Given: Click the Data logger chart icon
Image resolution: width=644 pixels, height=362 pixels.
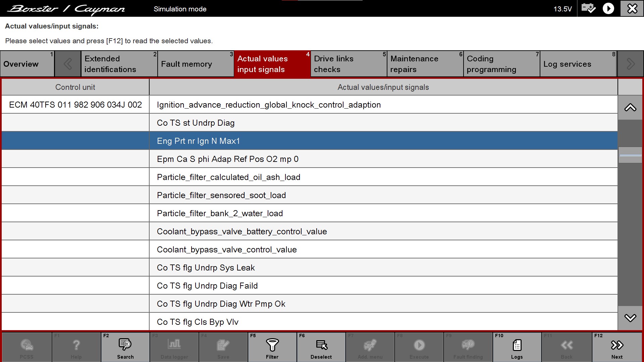Looking at the screenshot, I should tap(174, 345).
